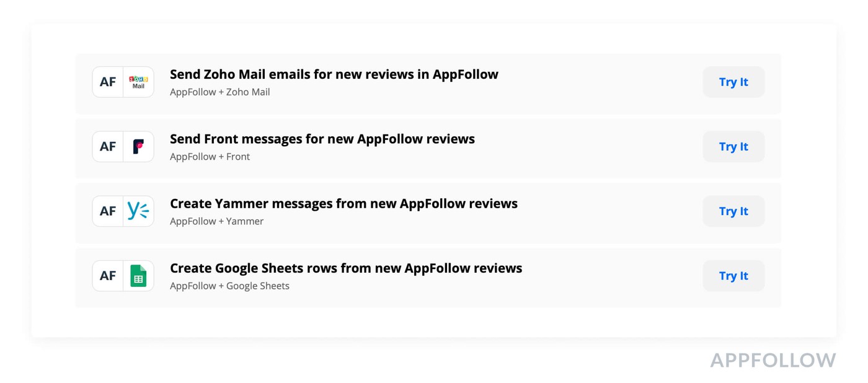Click the APPFOLLOW watermark logo
The height and width of the screenshot is (383, 868).
tap(773, 360)
